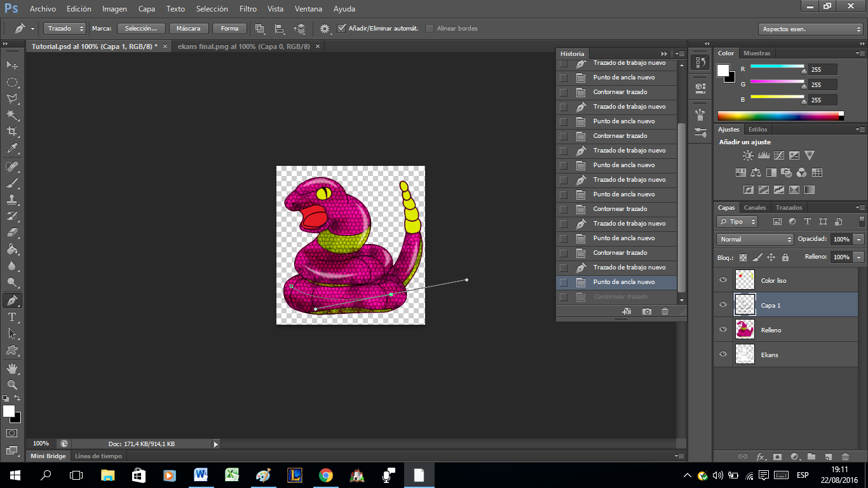The height and width of the screenshot is (488, 868).
Task: Open status bar info arrow menu
Action: pos(215,444)
